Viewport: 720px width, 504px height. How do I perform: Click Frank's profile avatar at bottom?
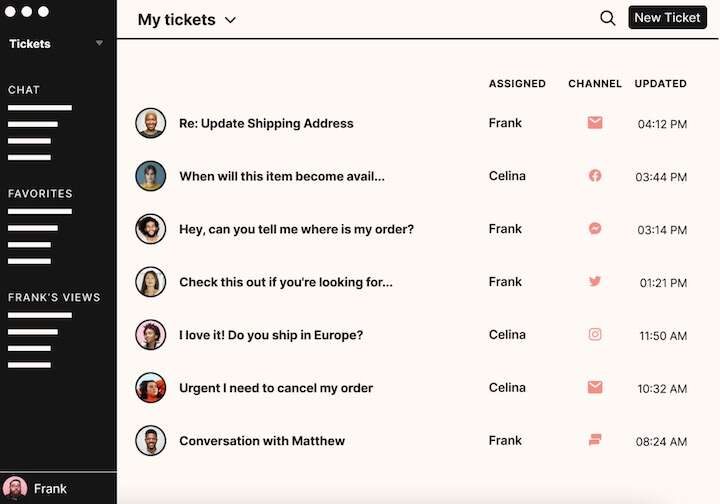tap(16, 489)
